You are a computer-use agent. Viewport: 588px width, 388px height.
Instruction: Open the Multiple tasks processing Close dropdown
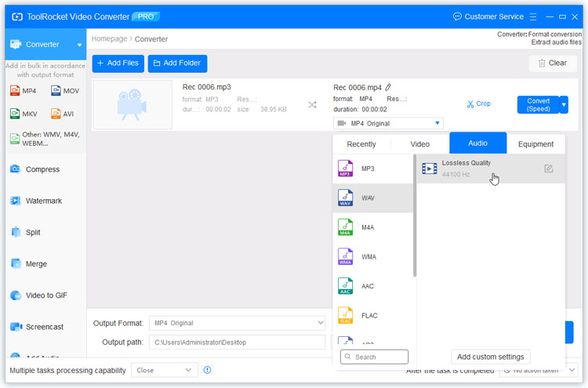tap(164, 370)
